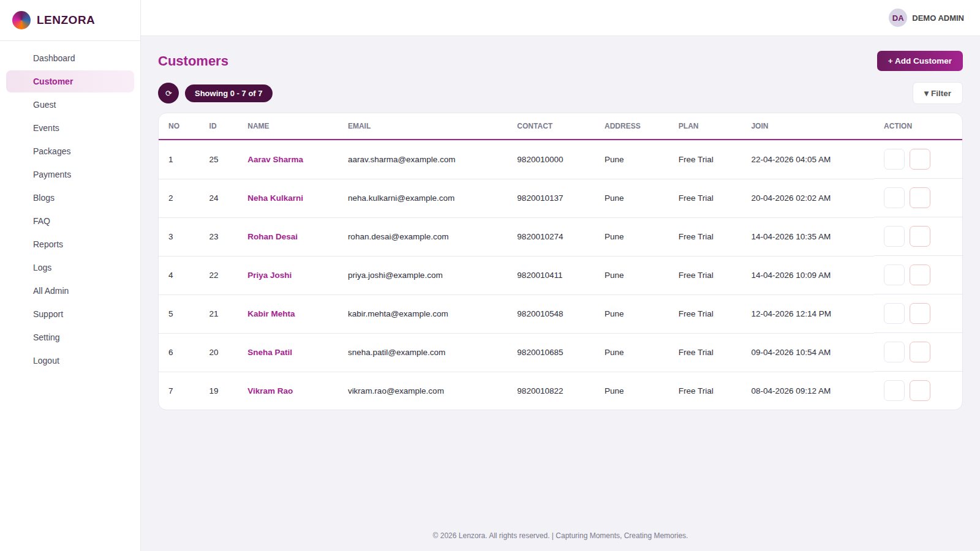Click the Showing 0 - 7 of 7 badge
Image resolution: width=980 pixels, height=551 pixels.
[228, 93]
